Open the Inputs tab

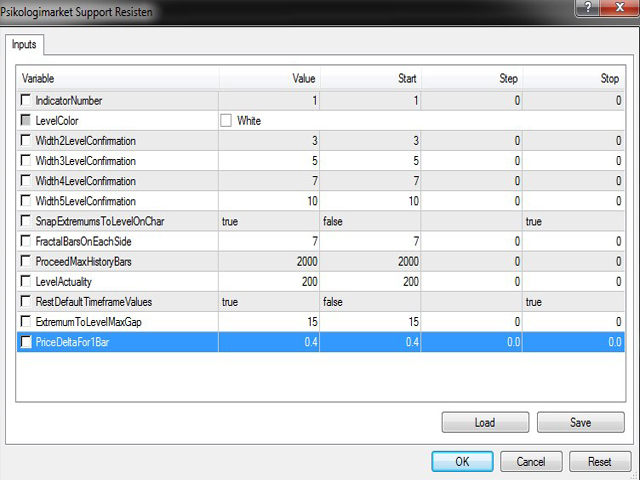(x=24, y=44)
